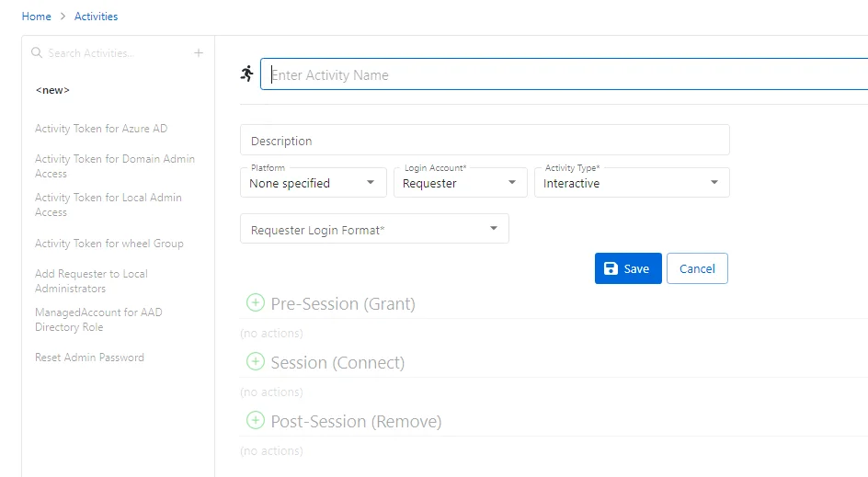This screenshot has width=868, height=477.
Task: Add a Session (Connect) action
Action: 256,361
